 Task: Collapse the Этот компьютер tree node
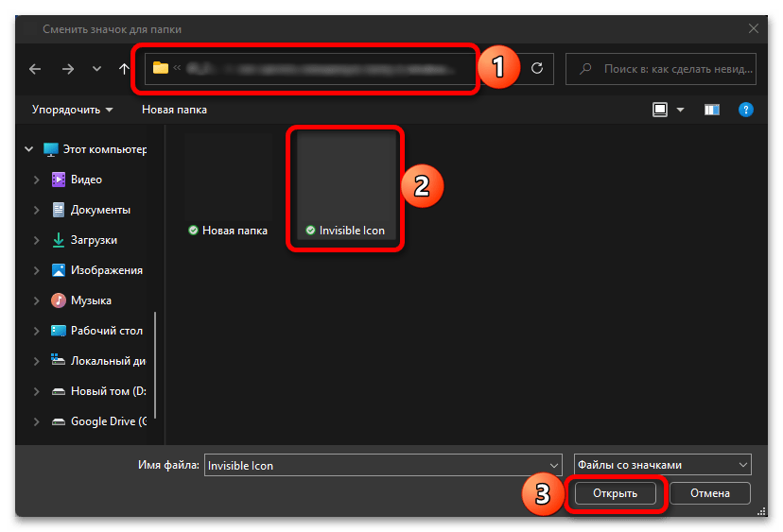pos(28,149)
